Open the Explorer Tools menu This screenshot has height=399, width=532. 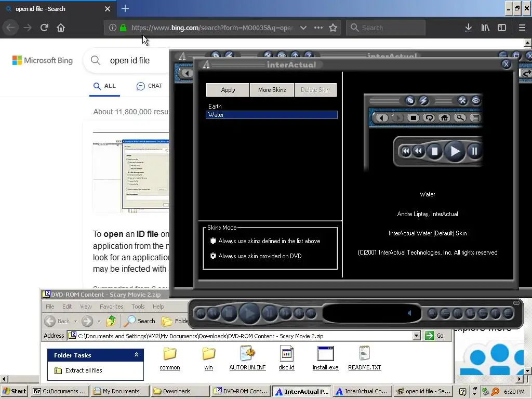pos(138,307)
